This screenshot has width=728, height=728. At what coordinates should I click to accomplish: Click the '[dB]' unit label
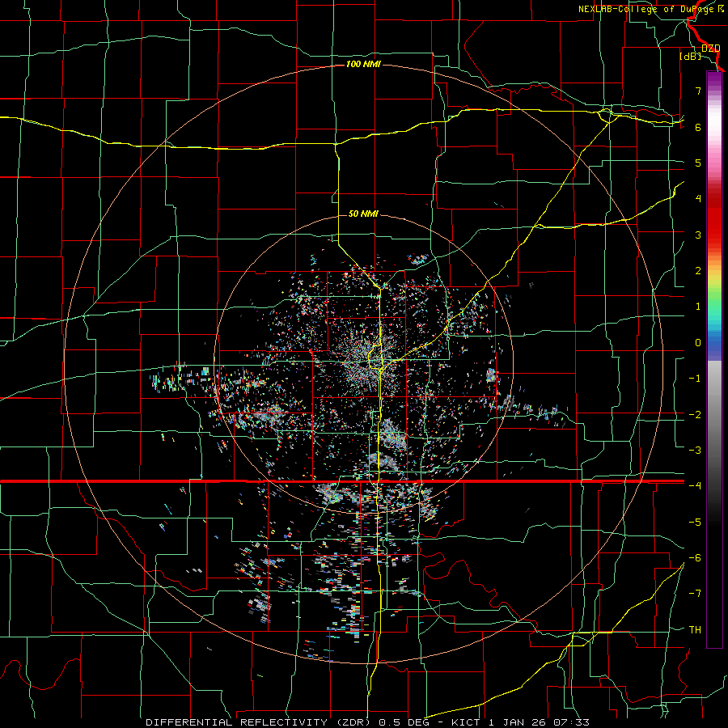[x=690, y=56]
